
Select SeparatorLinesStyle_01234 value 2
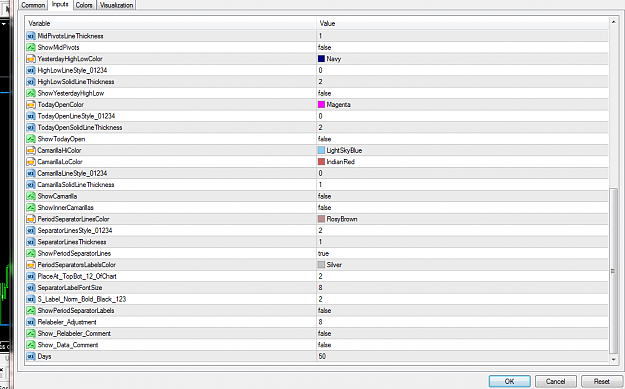coord(320,231)
